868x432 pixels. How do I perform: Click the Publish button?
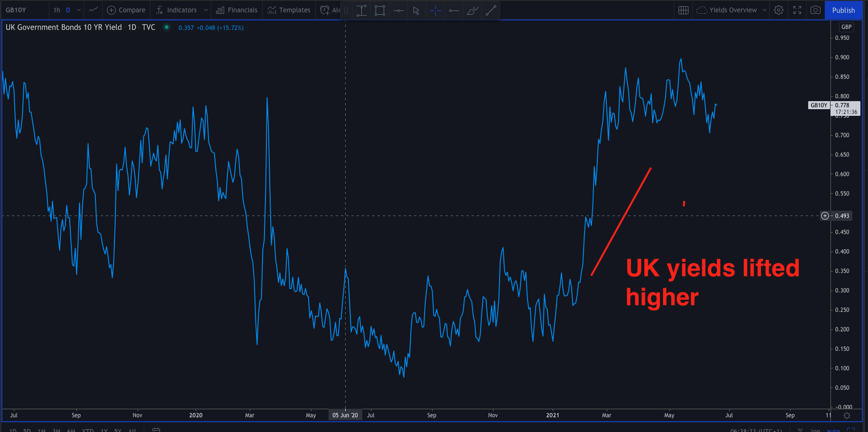click(843, 10)
